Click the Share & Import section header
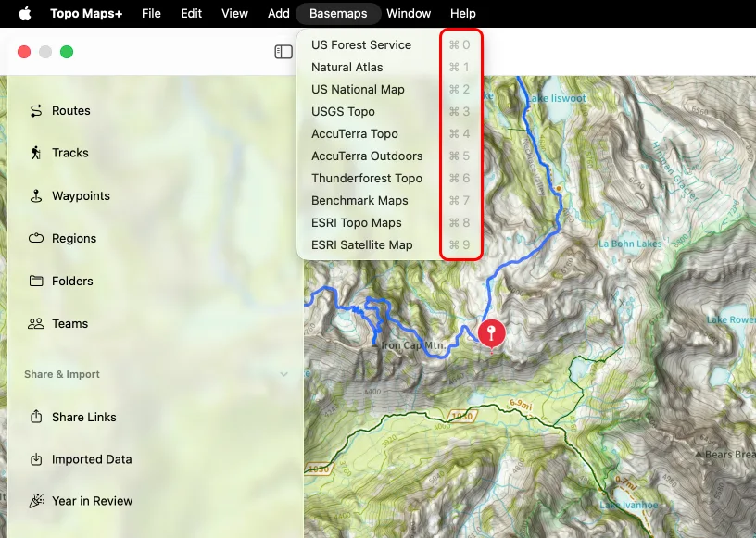 tap(62, 374)
